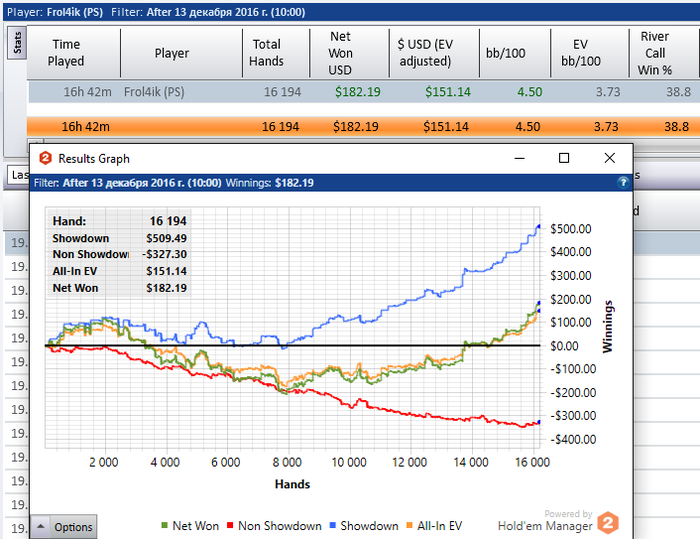The width and height of the screenshot is (700, 539).
Task: Click the Non Showdown legend red swatch
Action: point(230,526)
